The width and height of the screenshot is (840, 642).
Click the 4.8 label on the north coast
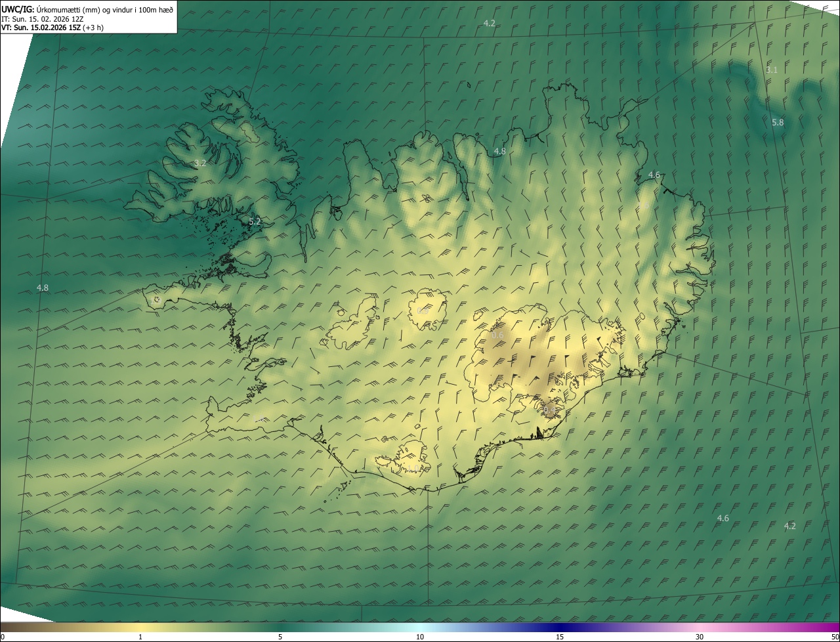click(499, 151)
